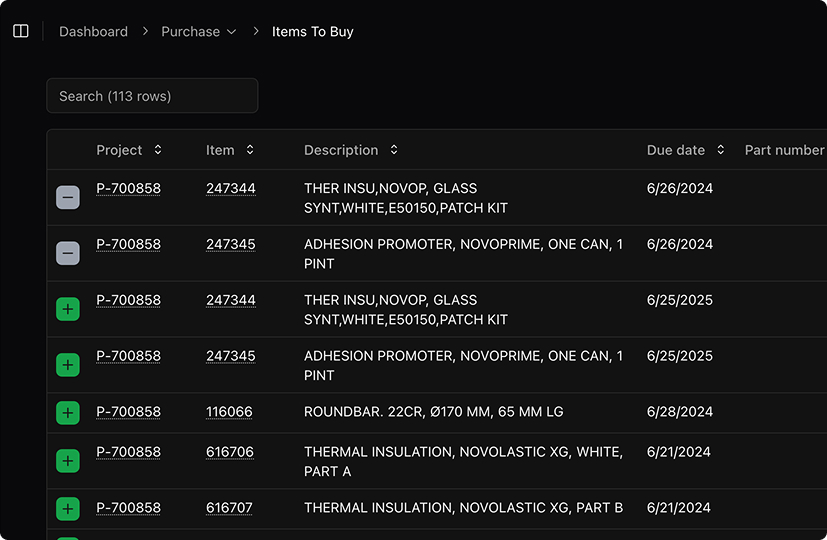The height and width of the screenshot is (540, 827).
Task: Click the 6/28/2024 due date cell
Action: pos(679,412)
